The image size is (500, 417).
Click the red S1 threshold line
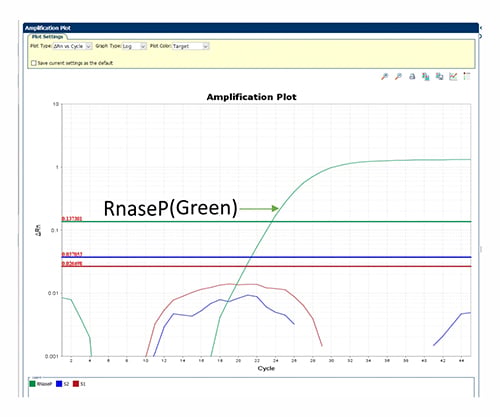pyautogui.click(x=266, y=266)
